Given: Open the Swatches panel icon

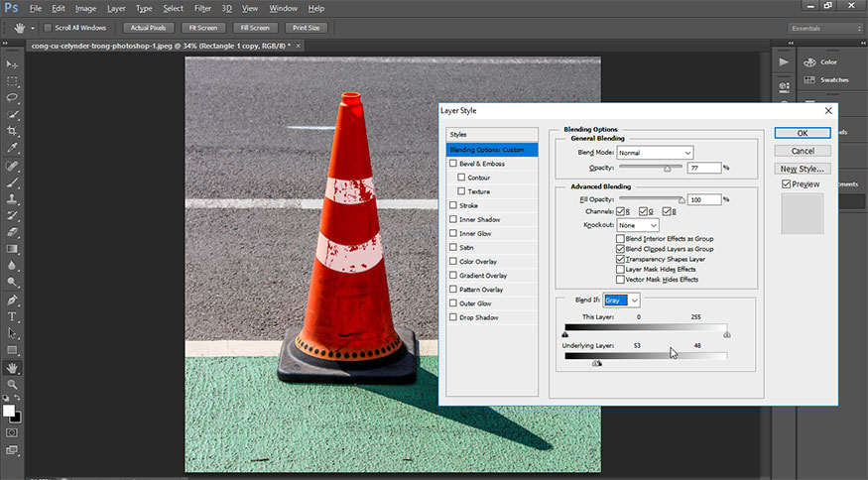Looking at the screenshot, I should pos(809,79).
